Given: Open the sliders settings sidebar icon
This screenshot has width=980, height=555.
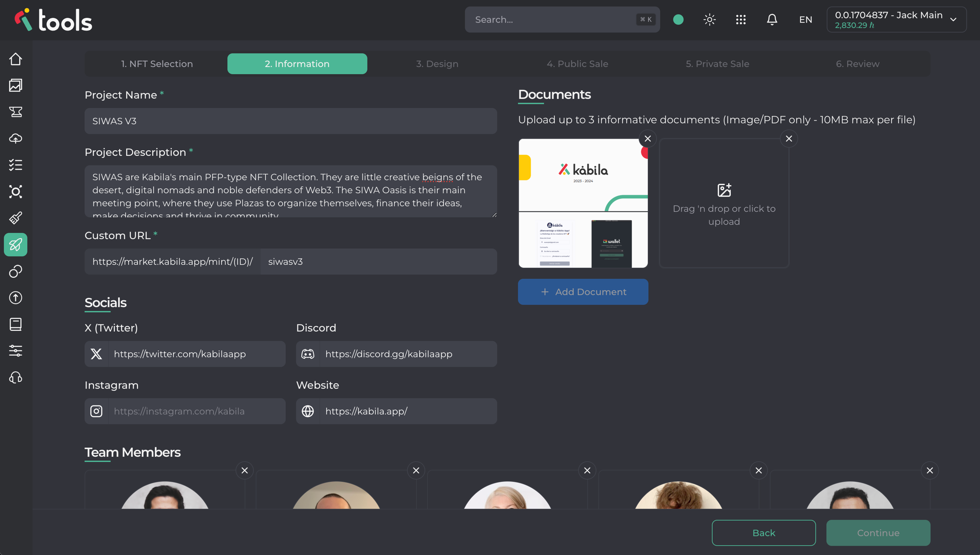Looking at the screenshot, I should pos(16,351).
